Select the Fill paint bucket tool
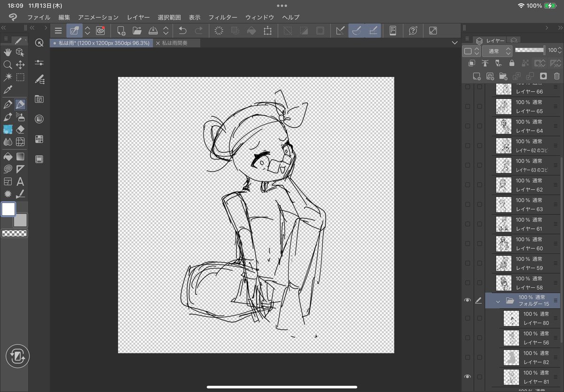The width and height of the screenshot is (564, 392). pos(8,156)
